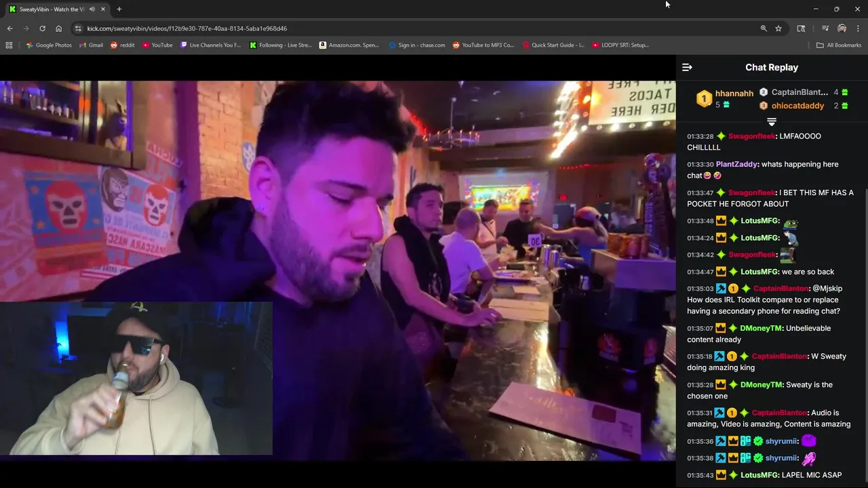Click DMoneyTM username at 01:35:07

click(x=759, y=328)
